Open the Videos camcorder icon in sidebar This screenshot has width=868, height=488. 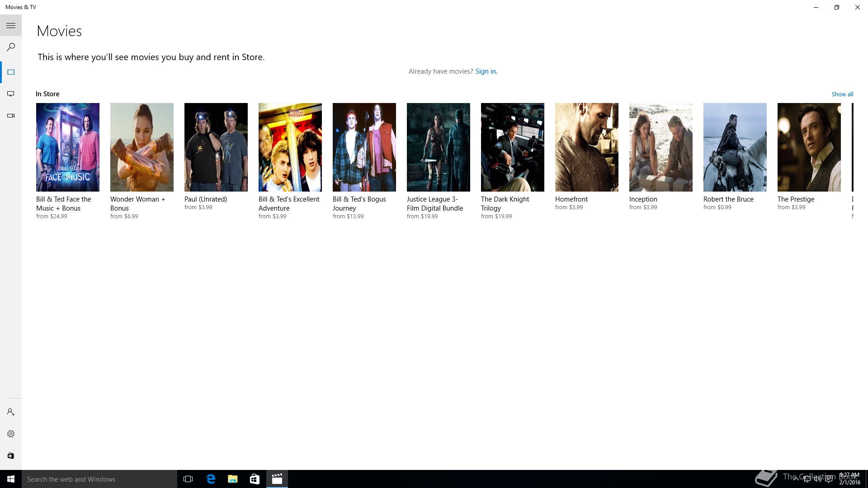(x=11, y=116)
